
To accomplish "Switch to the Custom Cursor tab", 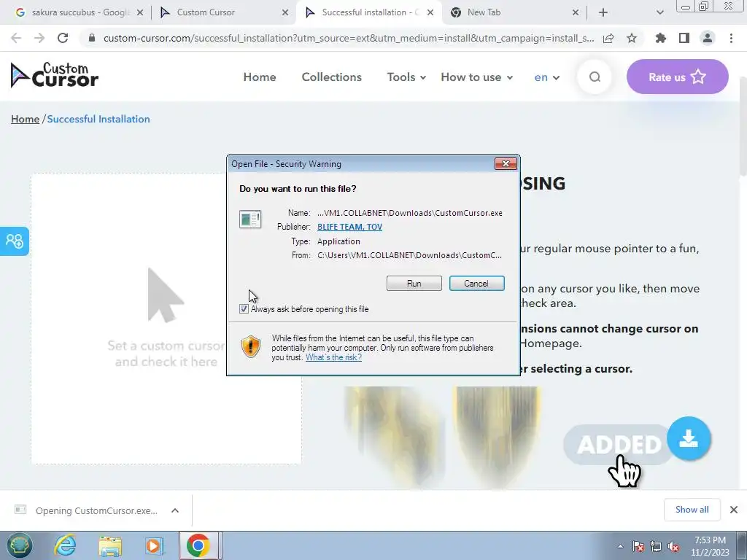I will 224,12.
